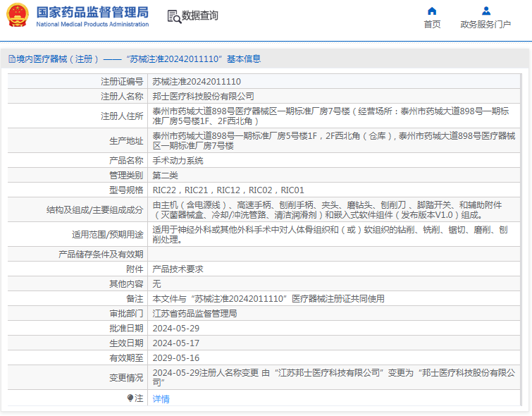Click the 注册人名称 row label
The image size is (532, 416).
[122, 97]
